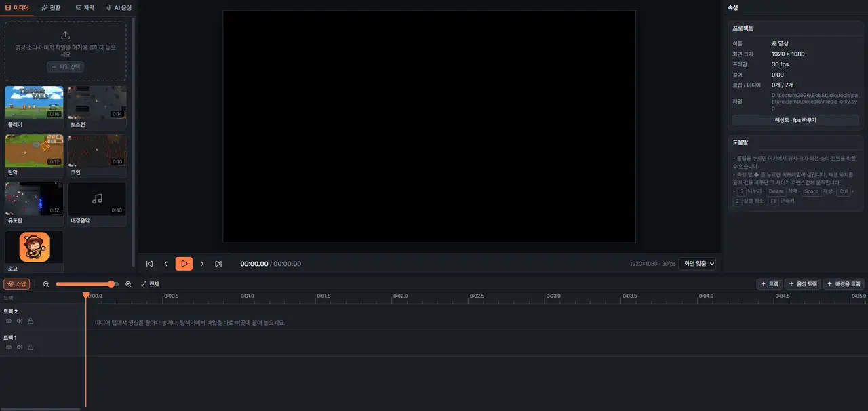Screen dimensions: 868x411
Task: Jump to the end of the video
Action: pos(218,264)
